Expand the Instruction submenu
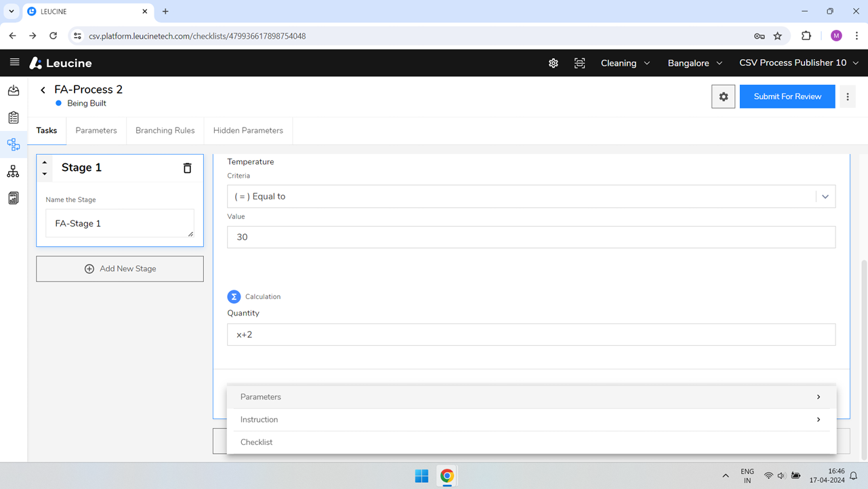Viewport: 868px width, 489px height. tap(531, 420)
